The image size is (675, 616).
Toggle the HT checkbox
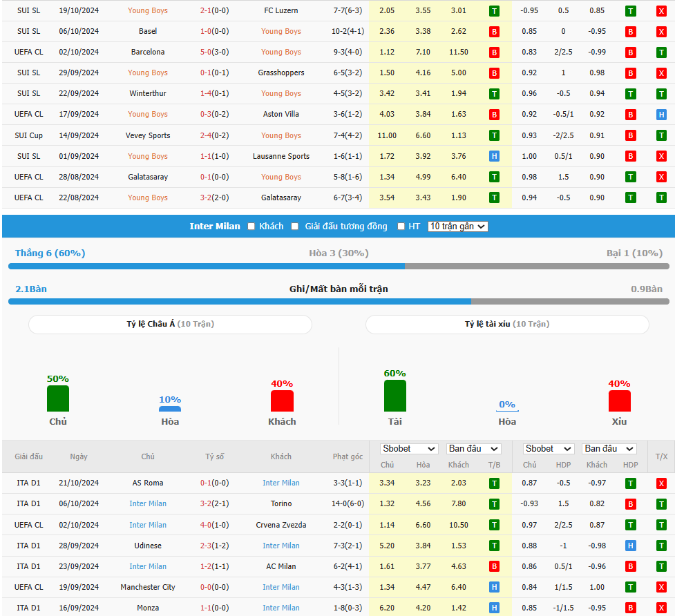coord(401,227)
